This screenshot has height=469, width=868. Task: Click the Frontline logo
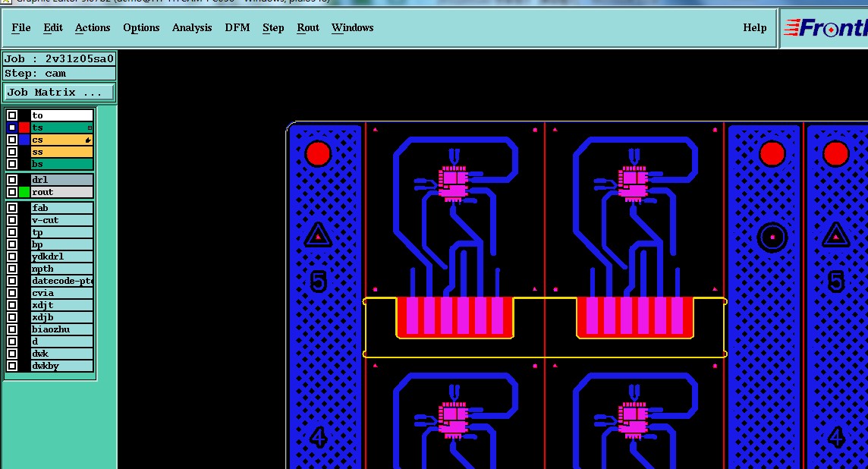coord(825,27)
